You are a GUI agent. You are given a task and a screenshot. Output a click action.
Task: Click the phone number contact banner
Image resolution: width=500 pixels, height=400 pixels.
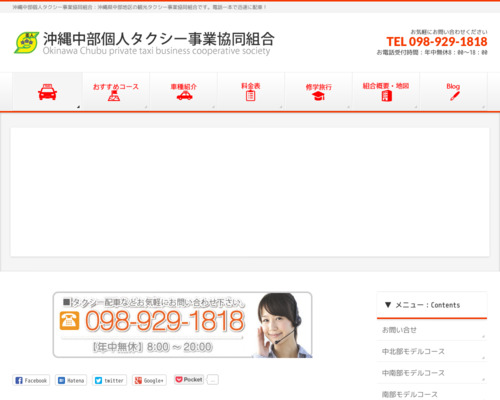tap(183, 325)
